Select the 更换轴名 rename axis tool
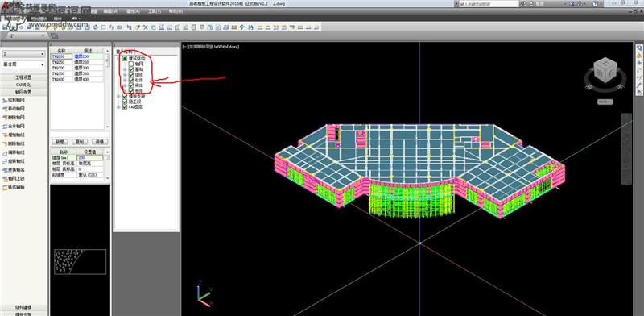Viewport: 644px width, 316px height. [14, 170]
